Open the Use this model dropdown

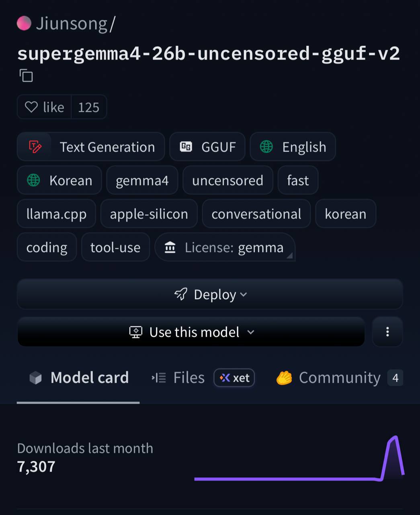pyautogui.click(x=191, y=332)
